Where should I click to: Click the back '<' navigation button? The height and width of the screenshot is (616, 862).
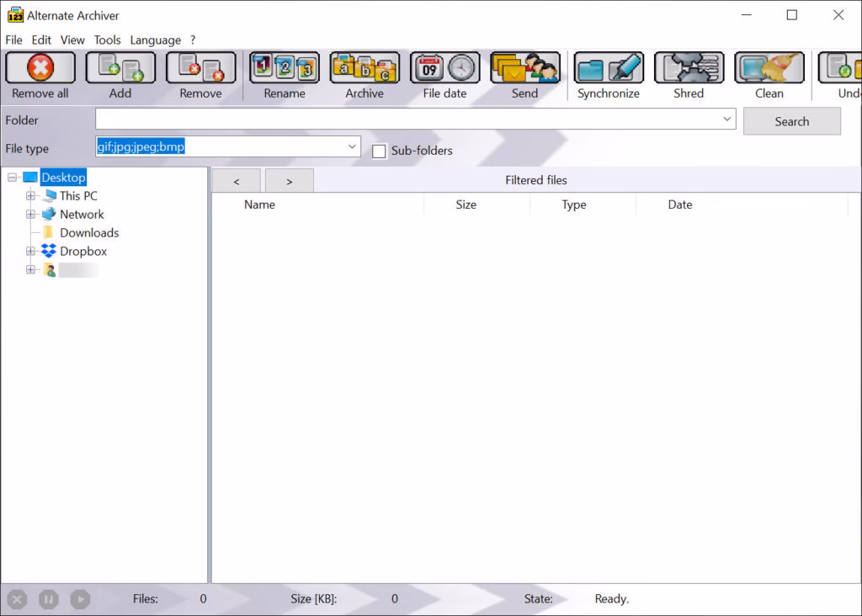point(236,181)
